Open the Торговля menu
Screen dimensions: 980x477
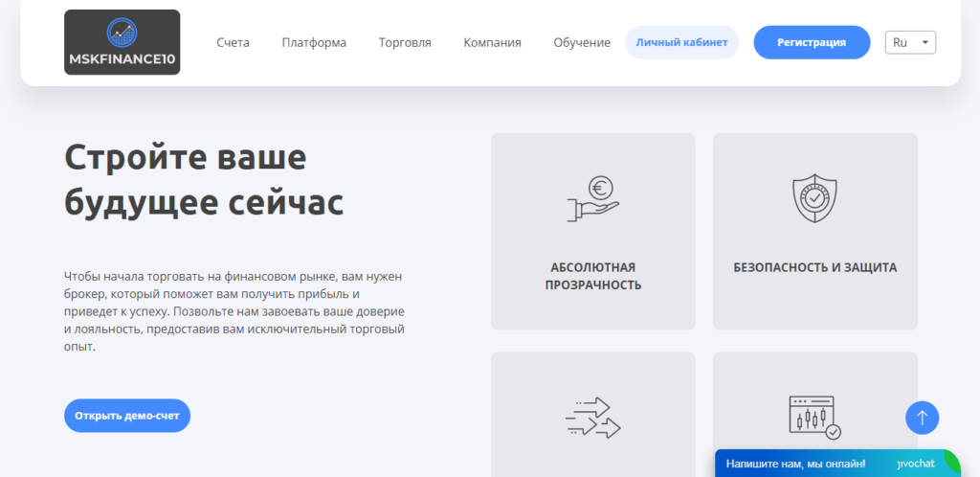tap(405, 42)
